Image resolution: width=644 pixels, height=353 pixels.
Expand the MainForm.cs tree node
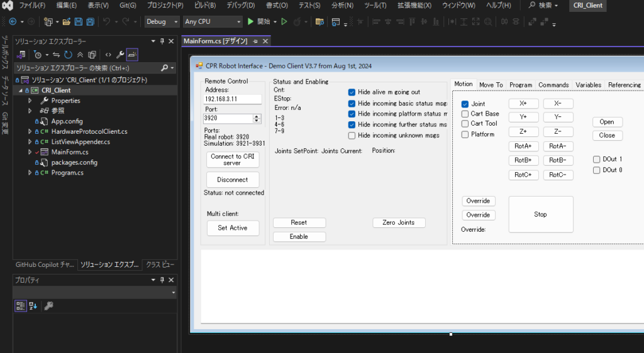[30, 152]
